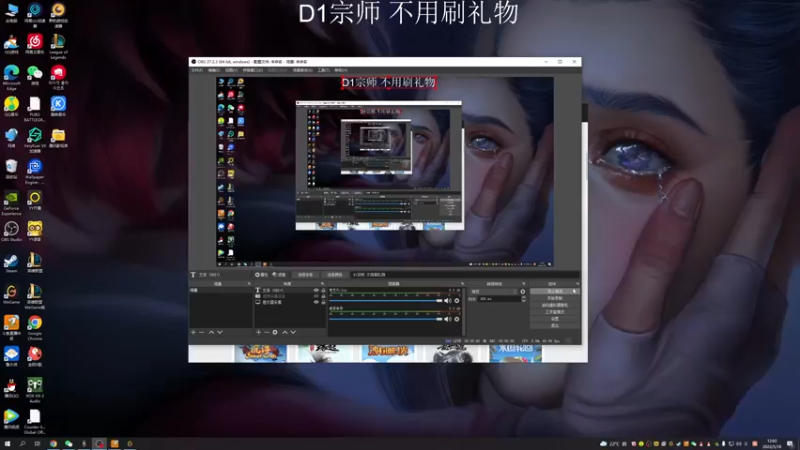The width and height of the screenshot is (800, 450).
Task: Open 设置 settings in Controls
Action: tap(555, 319)
